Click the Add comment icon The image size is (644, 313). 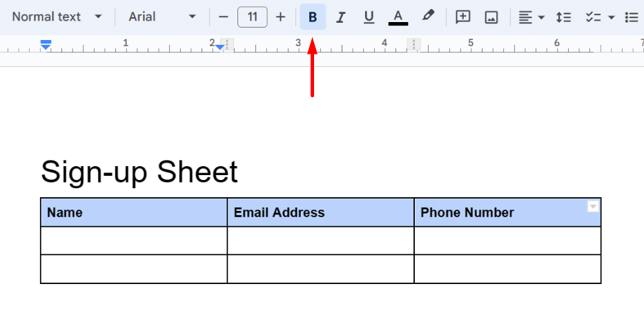(x=463, y=17)
